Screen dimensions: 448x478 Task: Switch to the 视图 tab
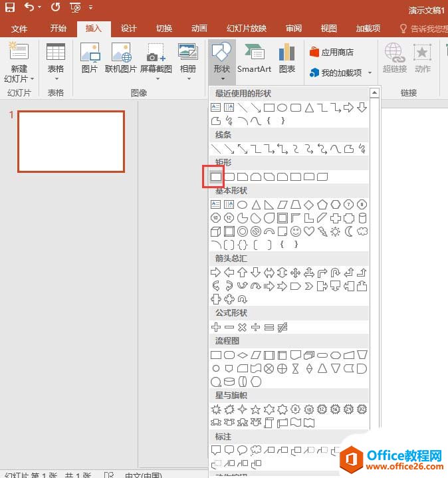(329, 29)
